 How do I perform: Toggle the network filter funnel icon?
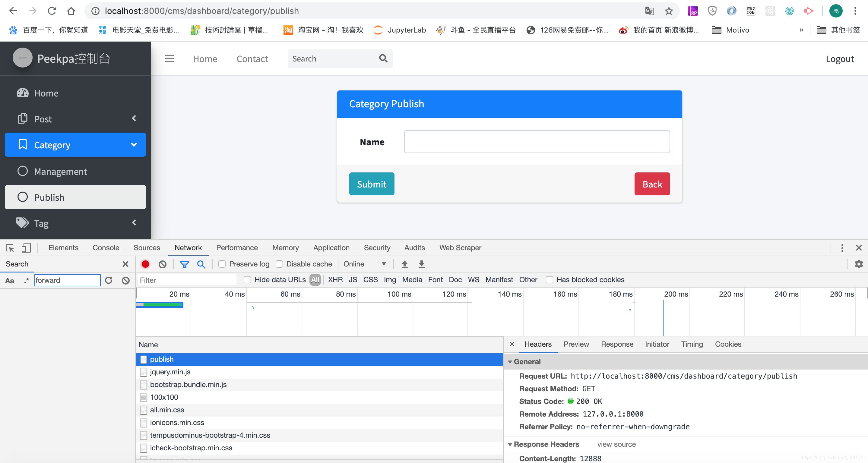coord(184,264)
